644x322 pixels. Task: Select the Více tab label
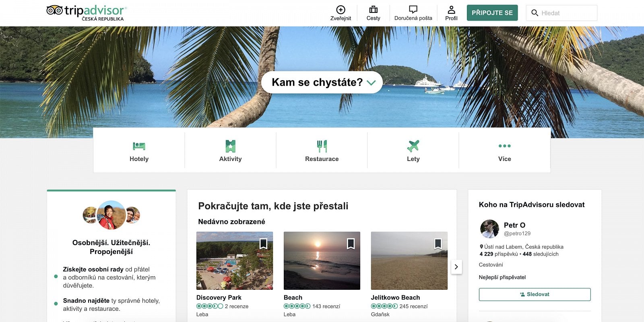coord(504,159)
